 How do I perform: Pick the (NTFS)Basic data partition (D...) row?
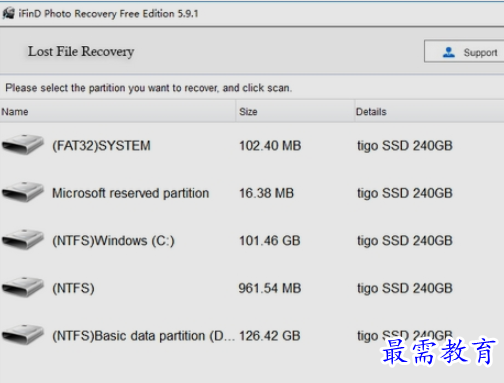252,335
